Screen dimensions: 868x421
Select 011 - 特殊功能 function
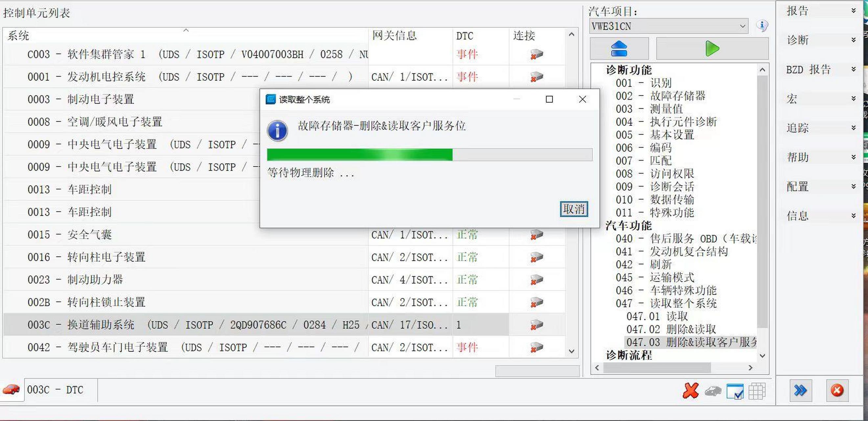point(655,213)
